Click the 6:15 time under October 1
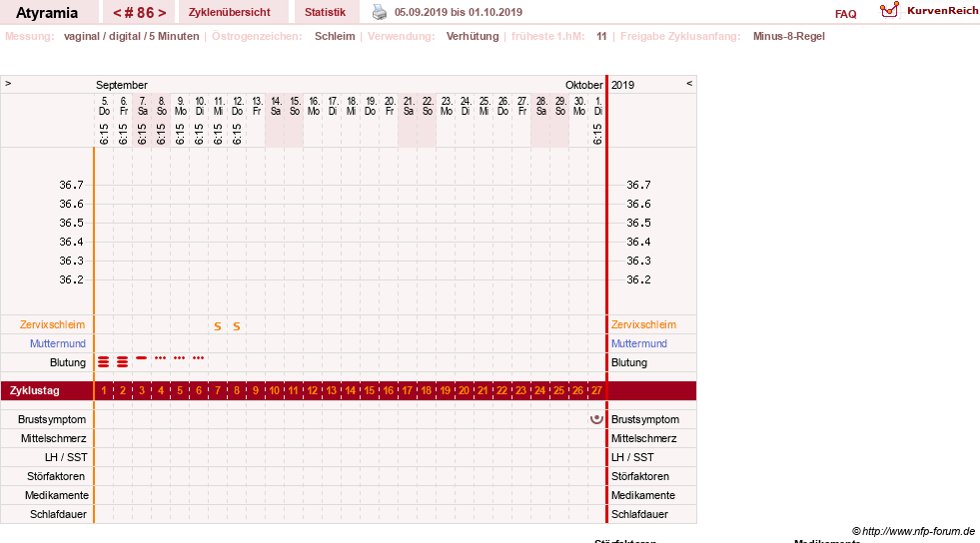This screenshot has height=543, width=980. point(597,134)
